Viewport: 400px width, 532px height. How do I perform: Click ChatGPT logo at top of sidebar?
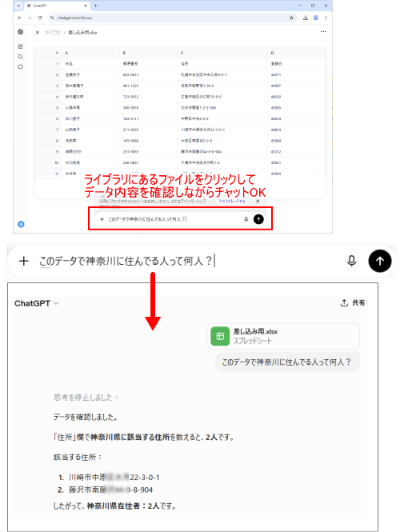20,32
